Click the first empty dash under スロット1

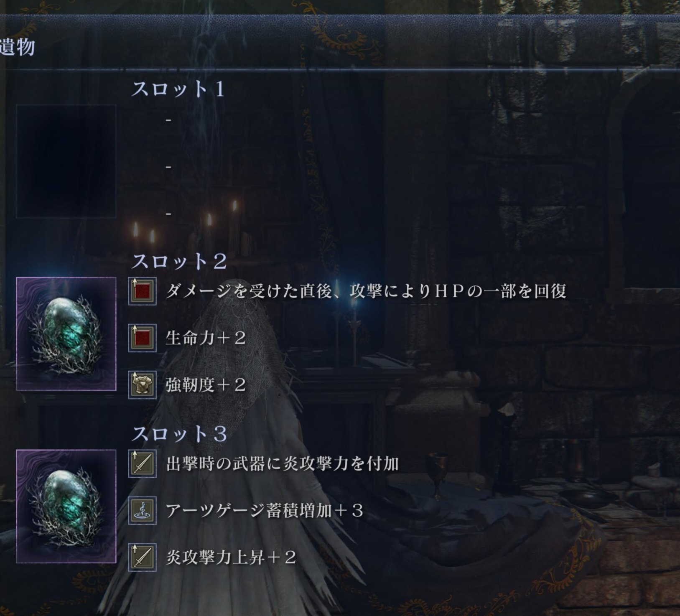(168, 120)
